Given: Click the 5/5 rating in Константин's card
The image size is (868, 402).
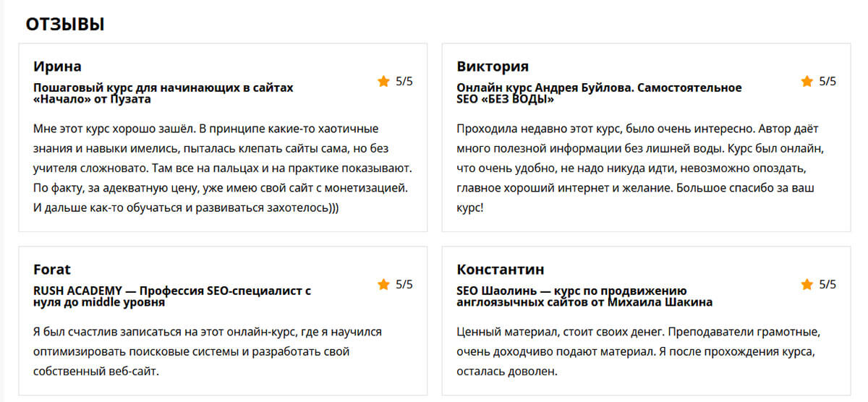Looking at the screenshot, I should (x=827, y=284).
